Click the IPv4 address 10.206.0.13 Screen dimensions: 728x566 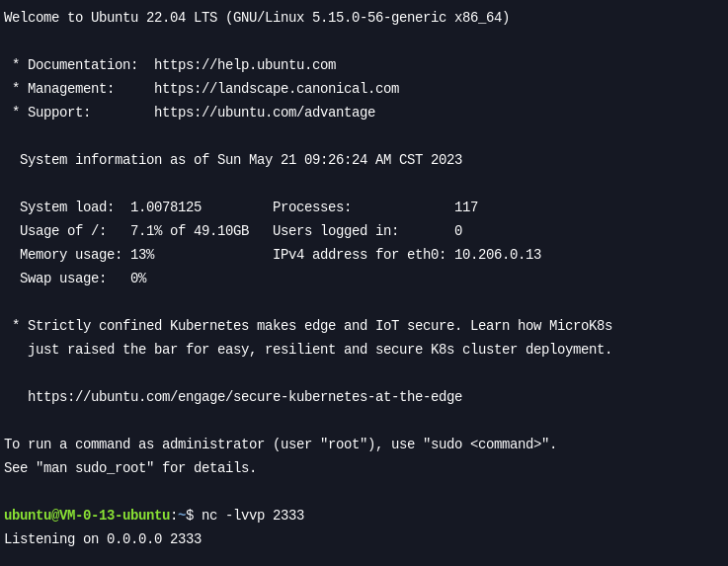click(498, 255)
